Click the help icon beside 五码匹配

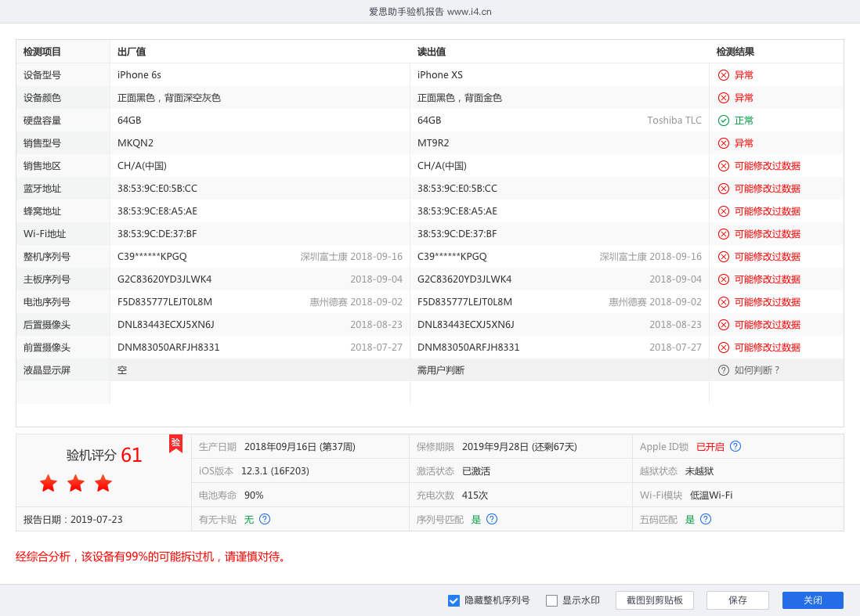point(706,519)
